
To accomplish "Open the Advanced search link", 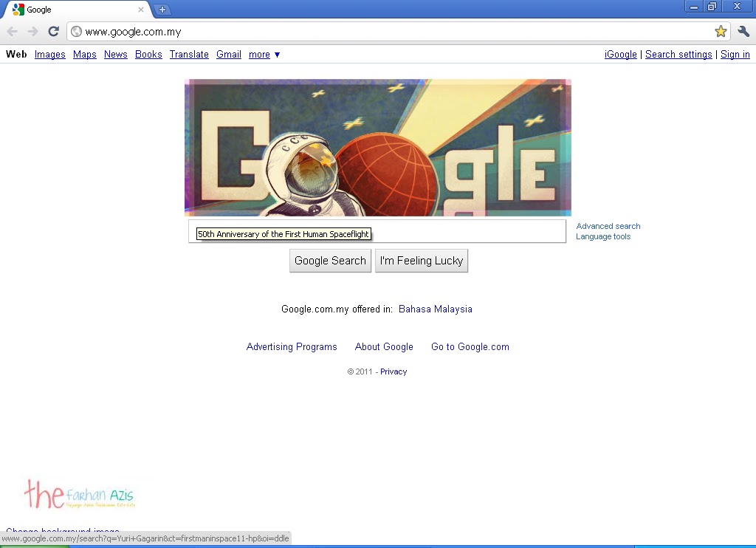I will (608, 226).
